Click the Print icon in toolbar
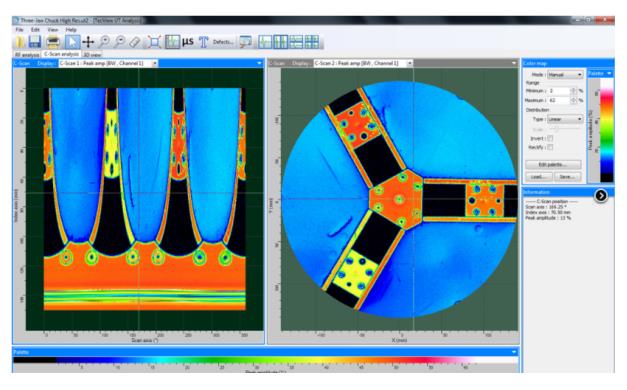Image resolution: width=627 pixels, height=390 pixels. click(x=52, y=42)
